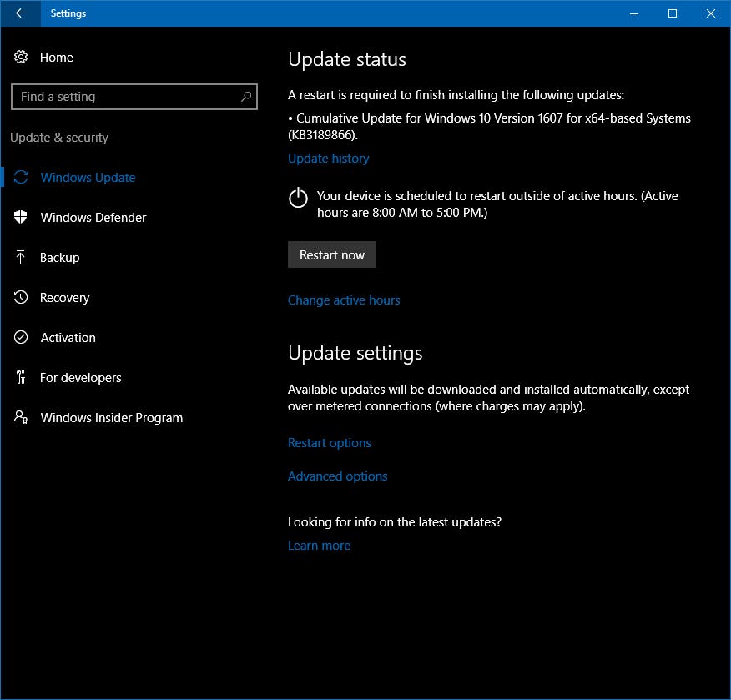Click the Home gear icon
The height and width of the screenshot is (700, 731).
(20, 57)
